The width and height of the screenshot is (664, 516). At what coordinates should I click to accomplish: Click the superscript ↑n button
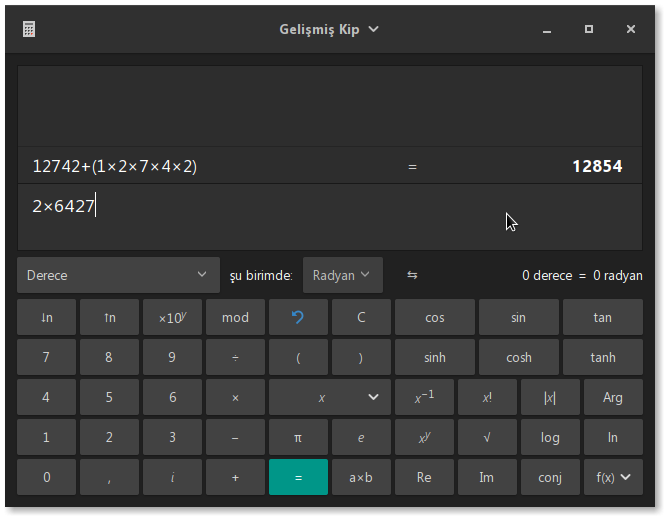[x=109, y=317]
